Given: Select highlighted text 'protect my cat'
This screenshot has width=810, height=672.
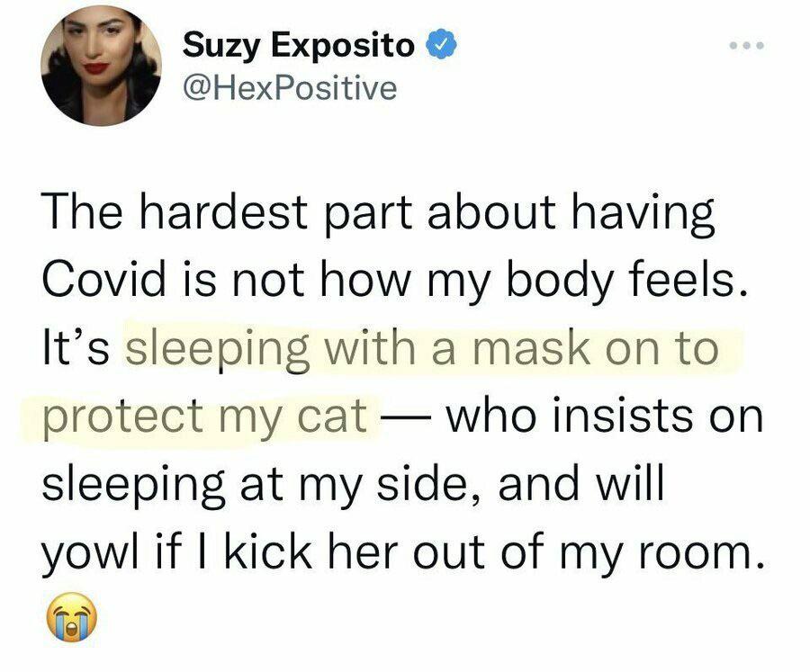Looking at the screenshot, I should click(x=205, y=417).
